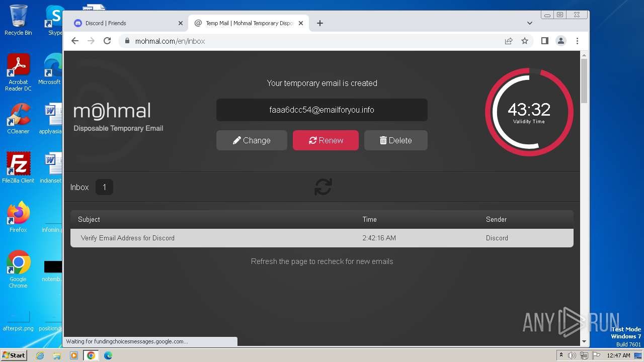Close the Discord tab

tap(181, 23)
